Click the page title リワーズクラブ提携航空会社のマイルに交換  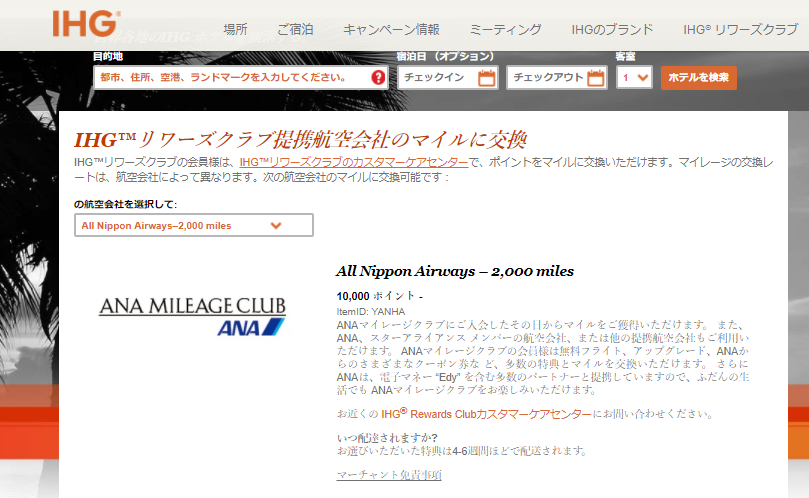[x=300, y=139]
